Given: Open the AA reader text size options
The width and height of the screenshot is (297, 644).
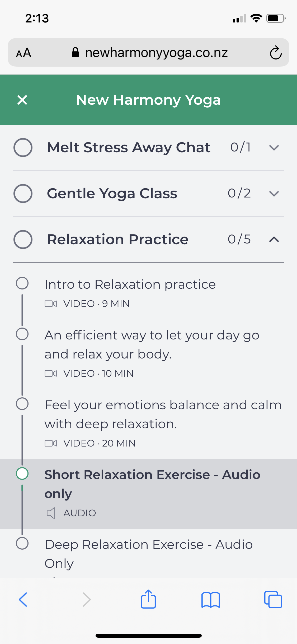Looking at the screenshot, I should tap(24, 53).
